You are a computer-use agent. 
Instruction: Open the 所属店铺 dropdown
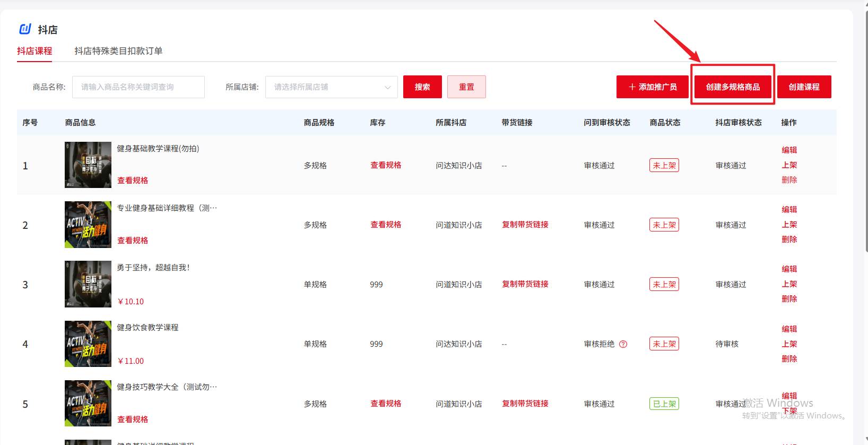[x=332, y=87]
